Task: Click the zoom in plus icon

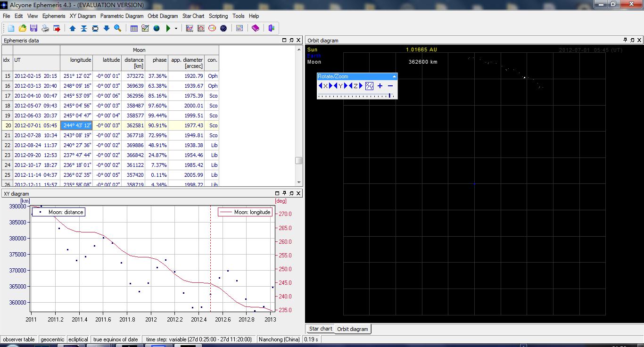Action: (380, 86)
